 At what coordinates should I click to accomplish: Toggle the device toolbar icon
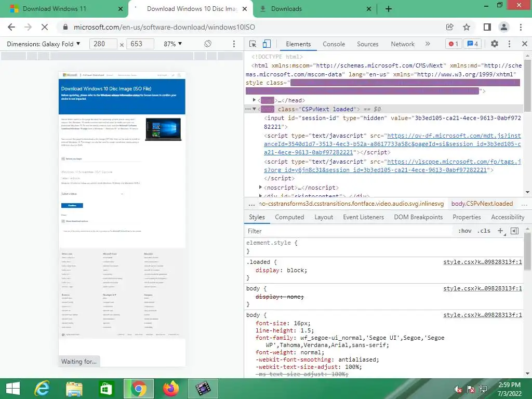tap(267, 44)
